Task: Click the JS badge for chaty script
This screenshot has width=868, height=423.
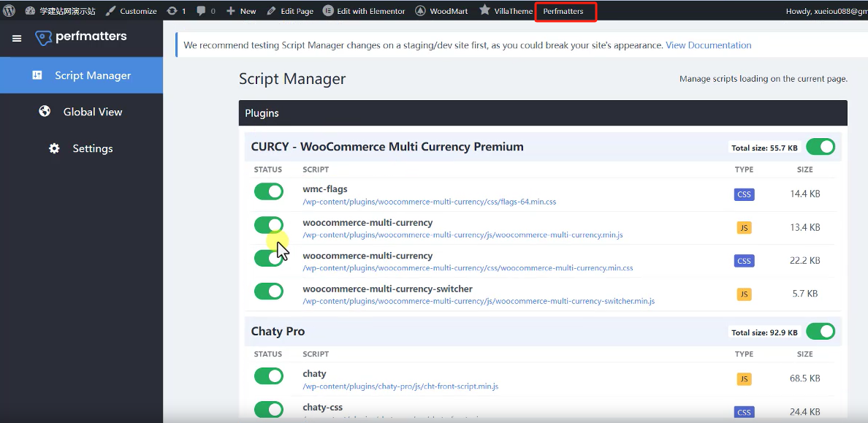Action: click(744, 378)
